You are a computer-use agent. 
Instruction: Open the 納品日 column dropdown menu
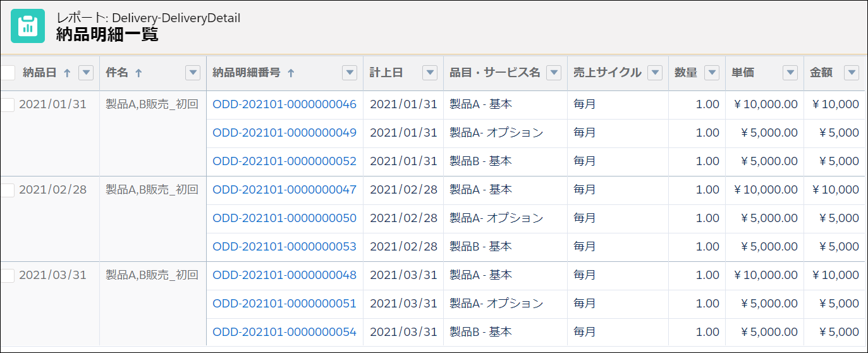coord(86,73)
